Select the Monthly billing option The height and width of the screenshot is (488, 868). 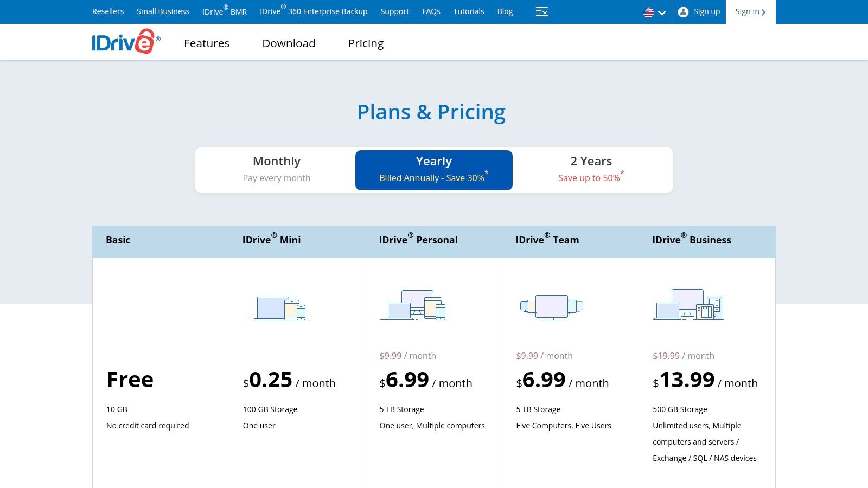277,170
